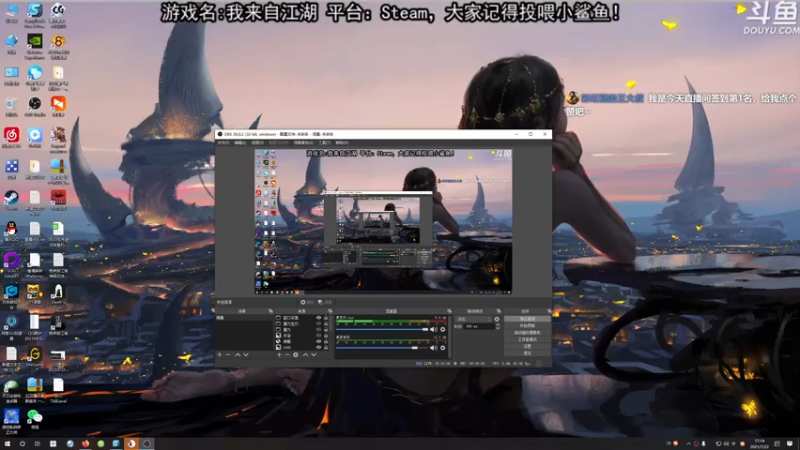Add a new source with plus icon
Screen dimensions: 800x450
tap(279, 355)
